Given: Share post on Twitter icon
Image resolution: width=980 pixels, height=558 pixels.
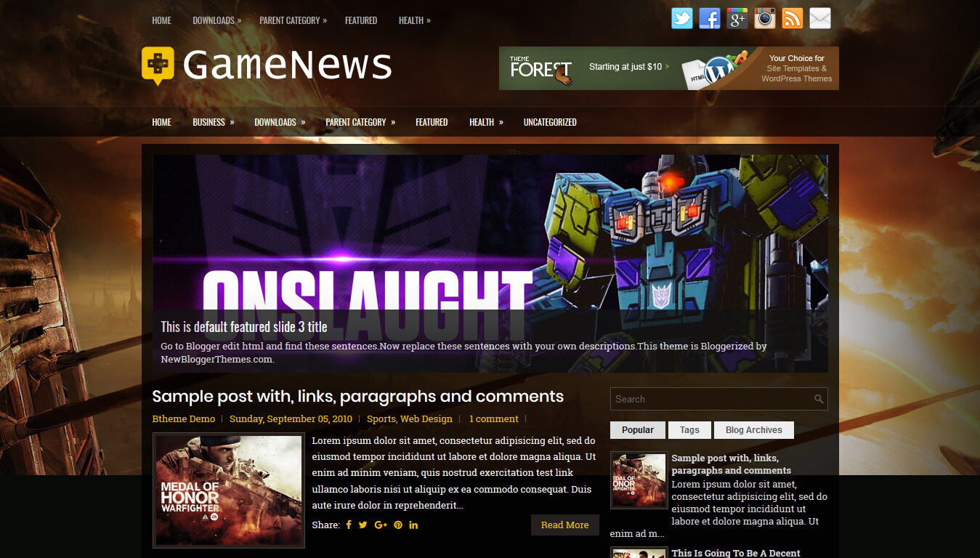Looking at the screenshot, I should [x=363, y=525].
